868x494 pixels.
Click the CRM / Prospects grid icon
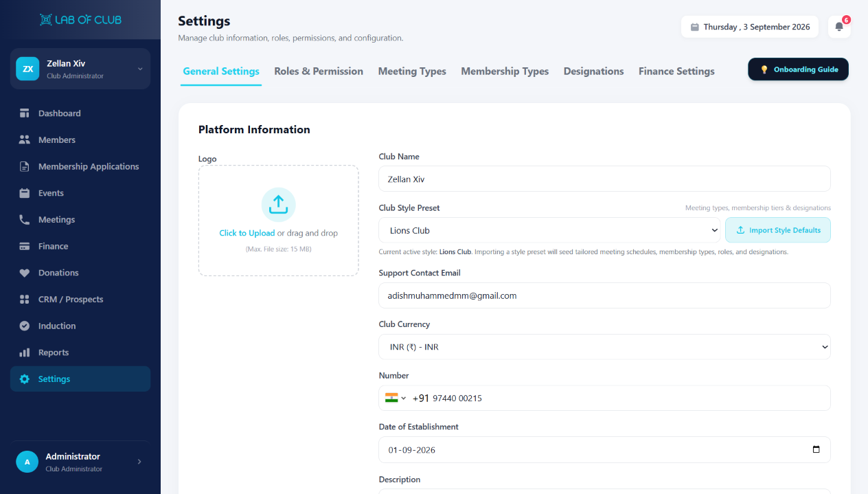point(25,300)
